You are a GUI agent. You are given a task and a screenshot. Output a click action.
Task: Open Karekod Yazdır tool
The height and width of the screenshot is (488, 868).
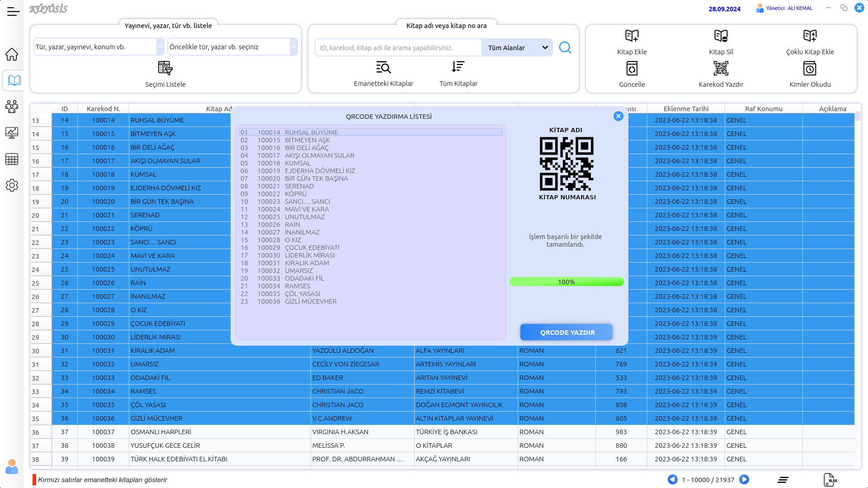point(721,69)
